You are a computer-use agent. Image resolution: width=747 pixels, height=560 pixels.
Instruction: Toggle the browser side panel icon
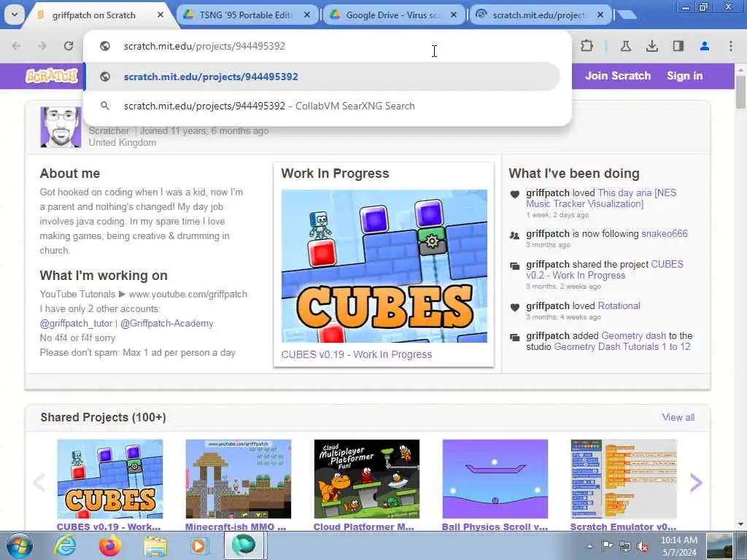point(678,46)
